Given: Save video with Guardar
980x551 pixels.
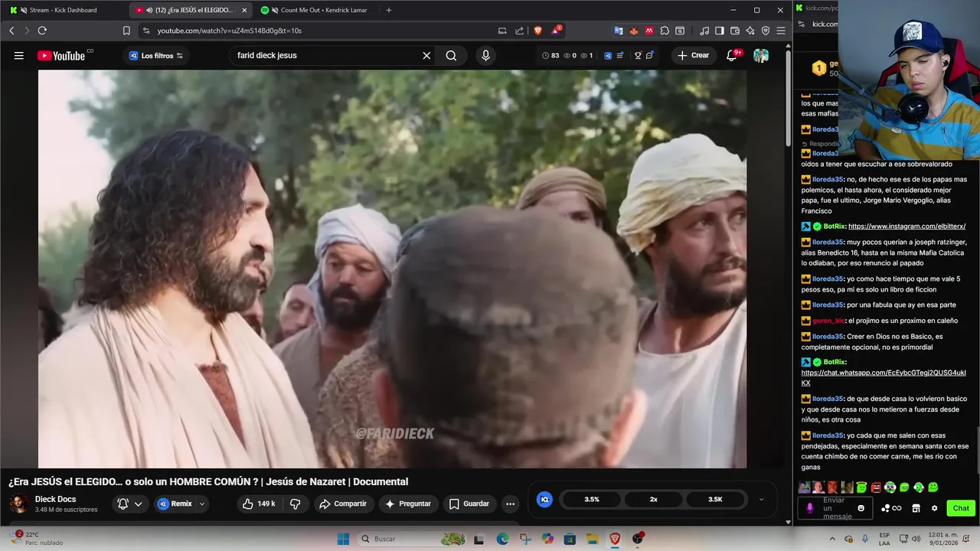Looking at the screenshot, I should pyautogui.click(x=469, y=504).
